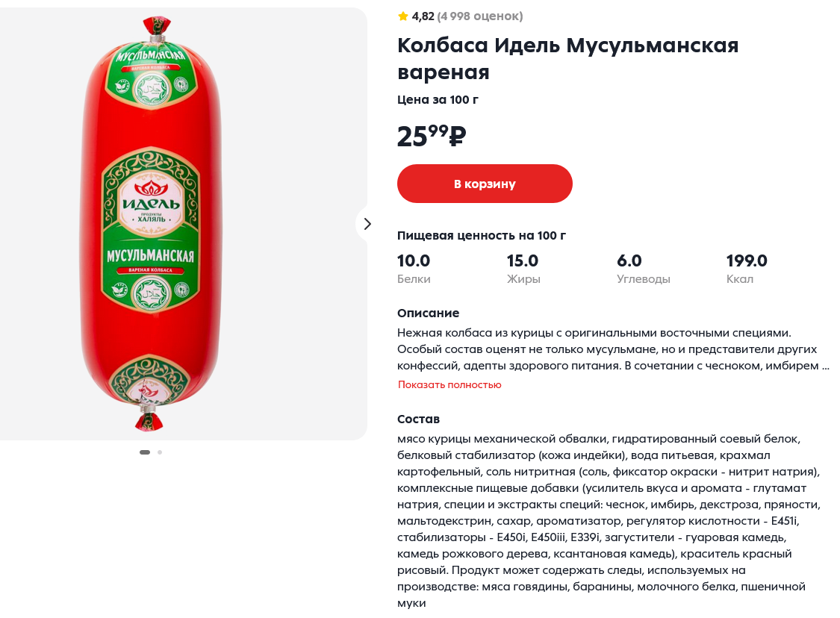Expand description via Показать полностью

click(449, 385)
